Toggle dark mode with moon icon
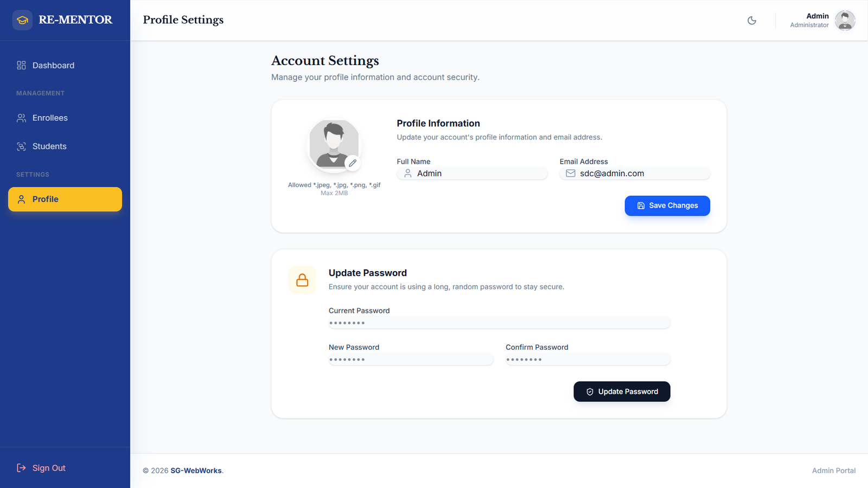868x488 pixels. coord(752,21)
